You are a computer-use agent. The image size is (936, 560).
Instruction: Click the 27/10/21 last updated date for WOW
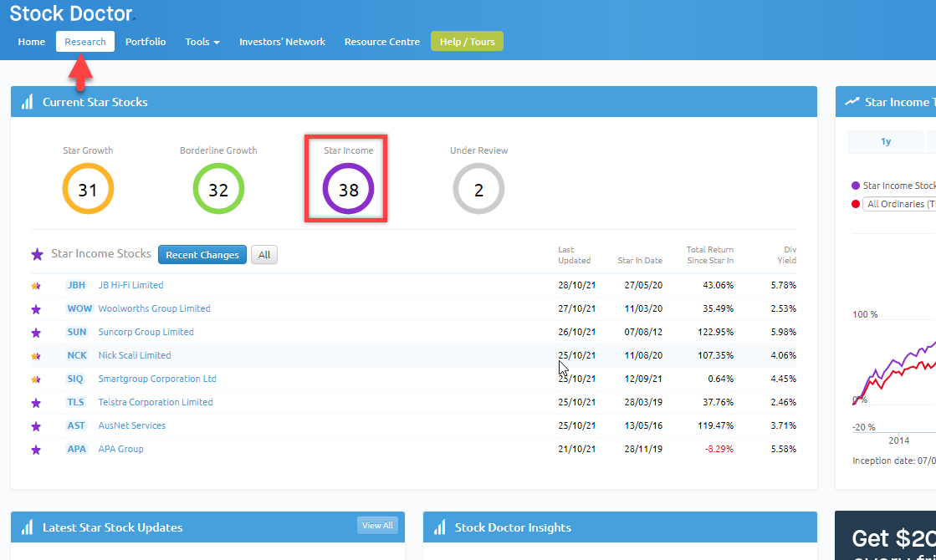[x=576, y=308]
